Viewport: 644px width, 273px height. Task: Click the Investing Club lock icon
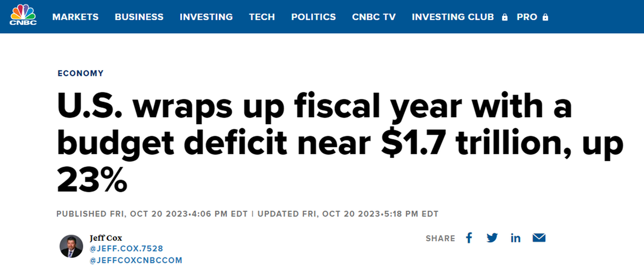pyautogui.click(x=504, y=17)
